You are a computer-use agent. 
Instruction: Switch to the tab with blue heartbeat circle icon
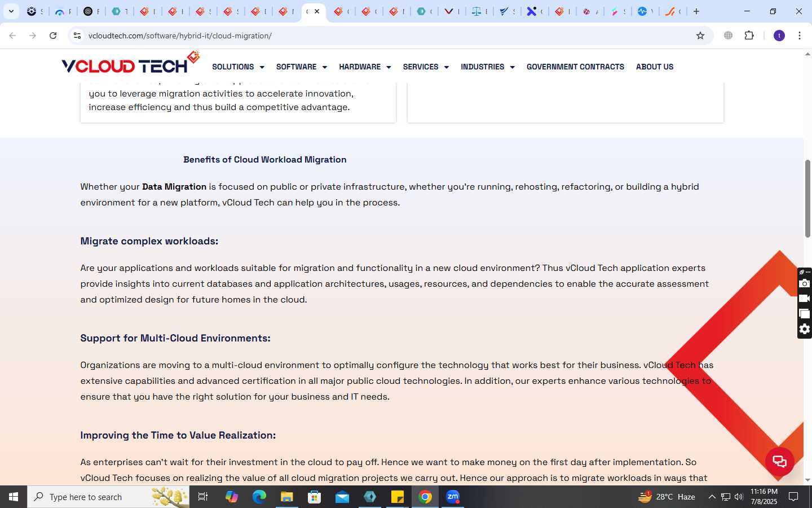click(x=643, y=11)
